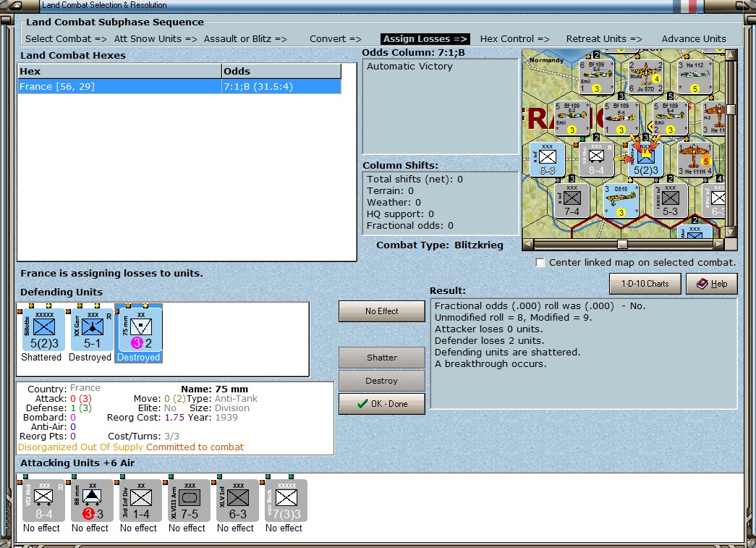Click the map scroll left arrow
Image resolution: width=756 pixels, height=548 pixels.
click(x=528, y=244)
